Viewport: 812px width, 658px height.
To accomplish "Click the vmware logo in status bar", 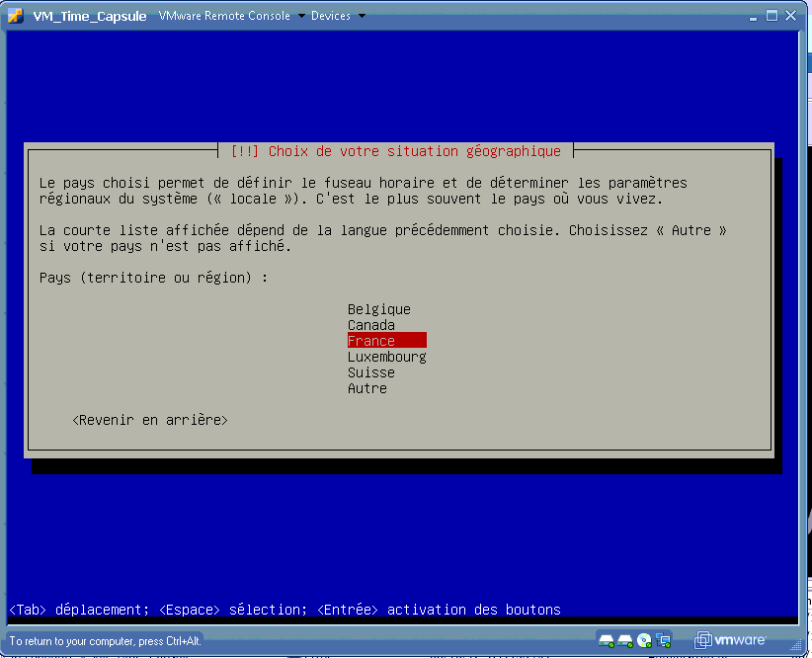I will 730,640.
